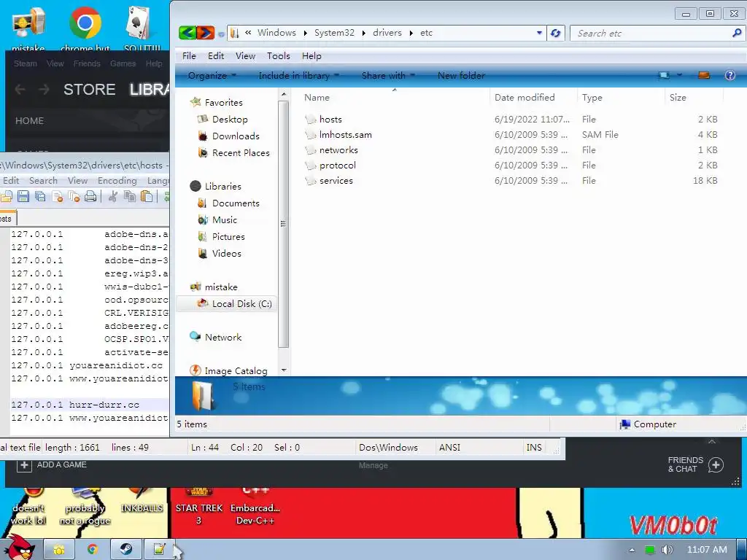Open the Include in library dropdown
This screenshot has height=560, width=747.
point(298,76)
